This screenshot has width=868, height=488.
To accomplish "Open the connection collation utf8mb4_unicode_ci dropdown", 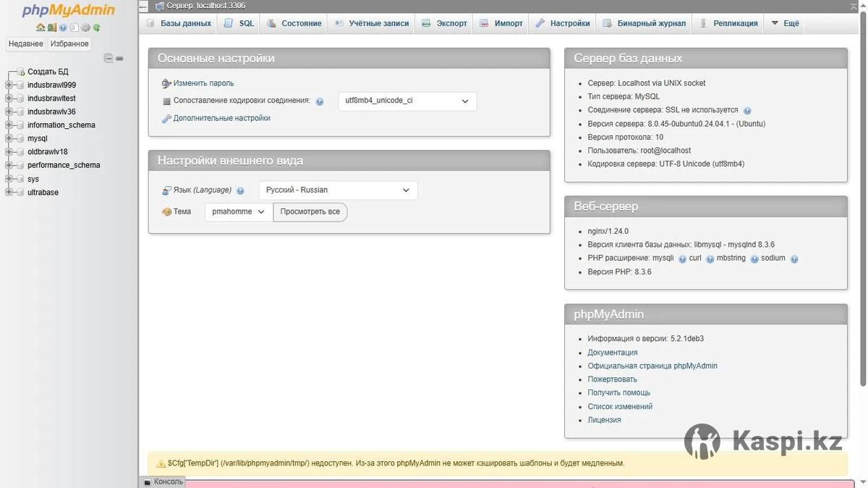I will pyautogui.click(x=407, y=101).
